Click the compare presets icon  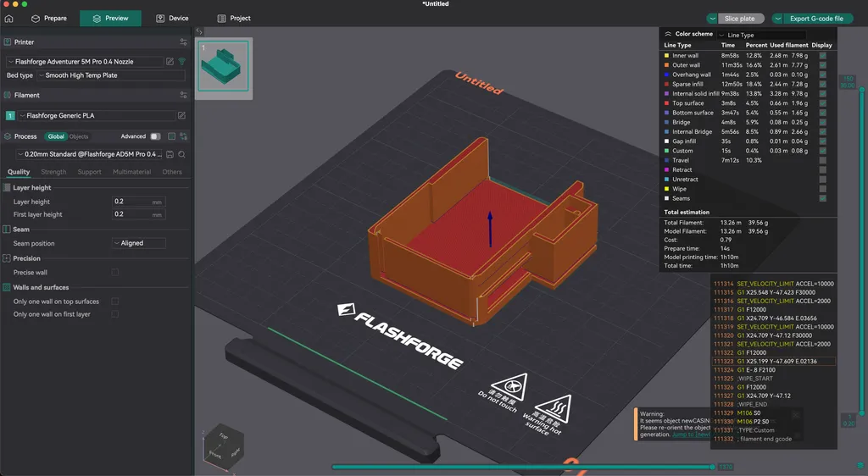coord(183,136)
